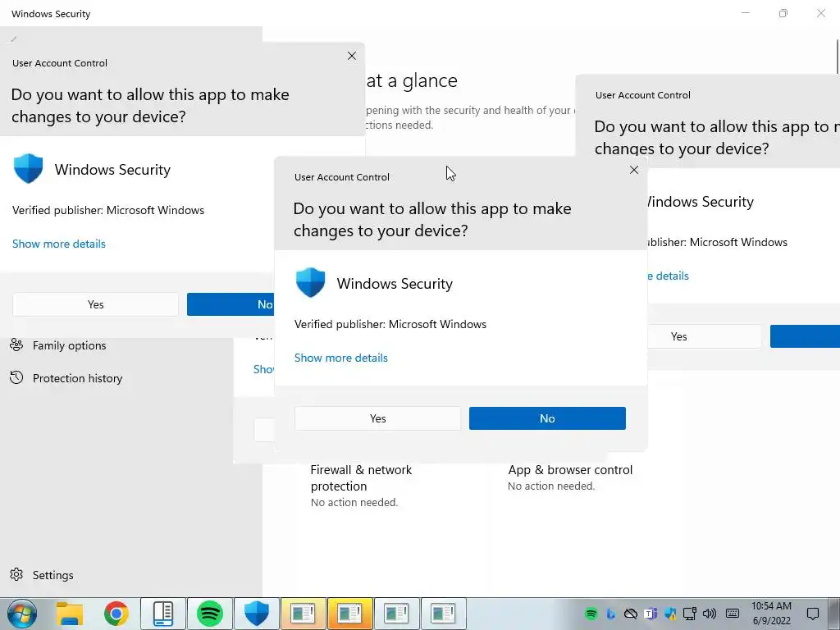Click Yes in the front User Account Control dialog
840x630 pixels.
click(377, 418)
